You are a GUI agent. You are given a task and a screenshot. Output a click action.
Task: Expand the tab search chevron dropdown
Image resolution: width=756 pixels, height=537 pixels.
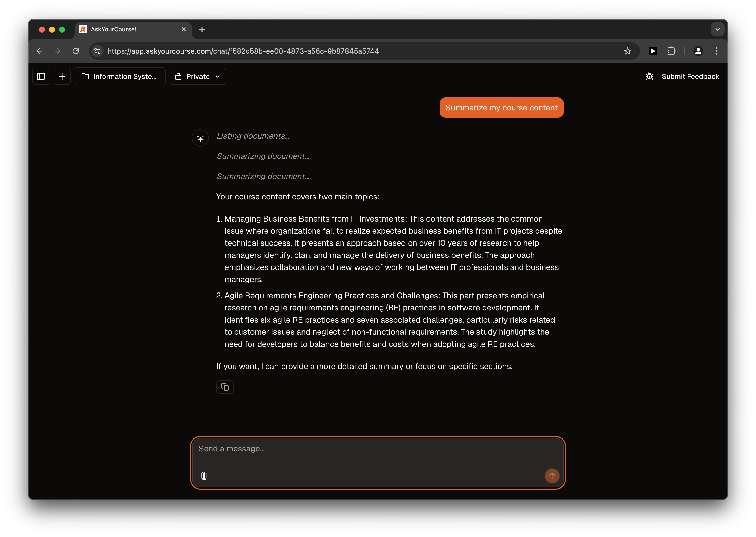click(717, 29)
